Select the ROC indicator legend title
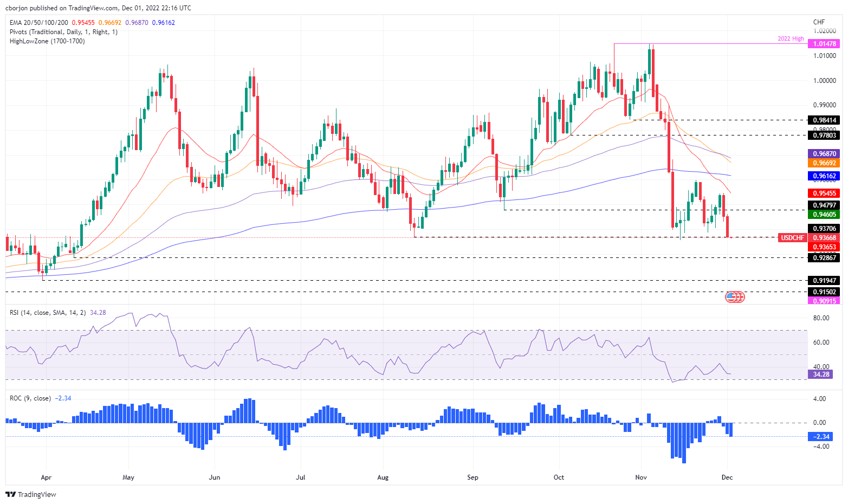848x504 pixels. click(30, 398)
